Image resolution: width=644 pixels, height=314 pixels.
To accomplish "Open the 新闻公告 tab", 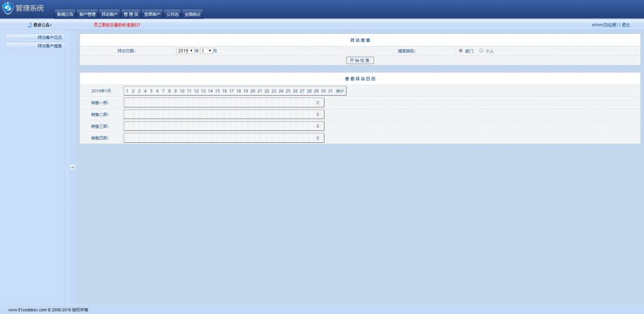I will point(65,14).
